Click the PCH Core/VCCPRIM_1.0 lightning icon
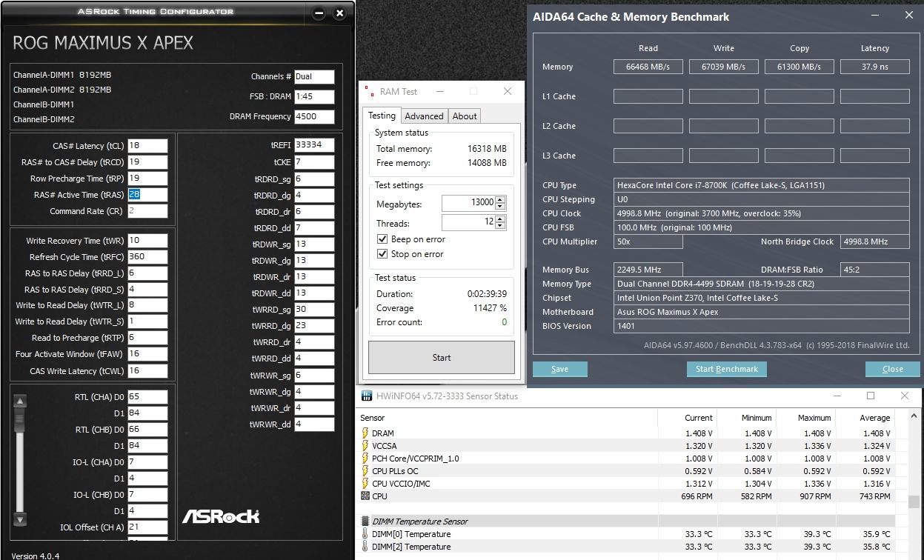 365,459
